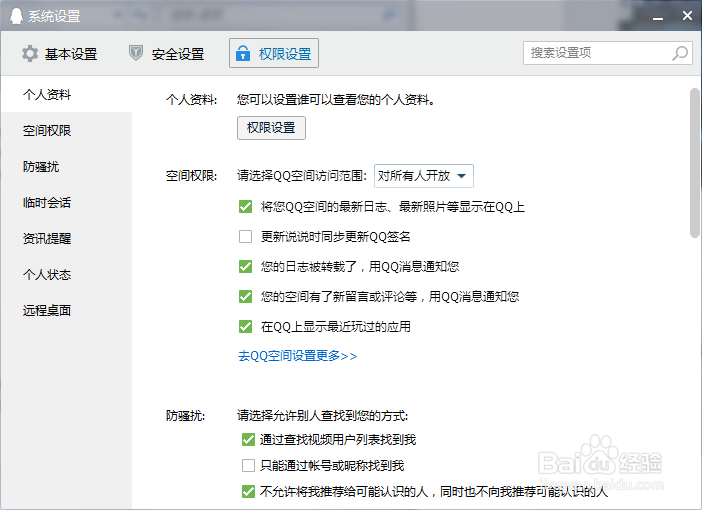
Task: Go to 防骚扰 in the sidebar
Action: click(x=66, y=167)
